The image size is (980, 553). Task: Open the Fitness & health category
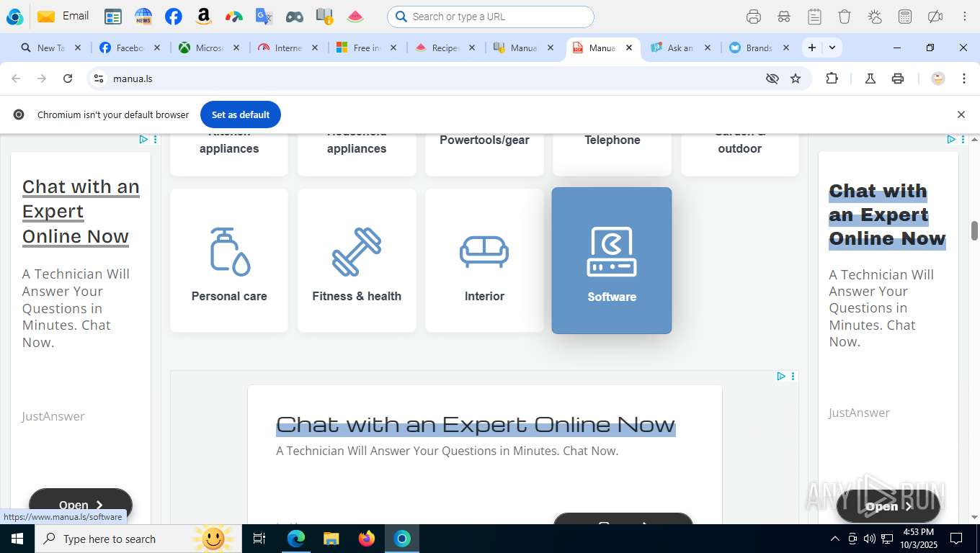[x=357, y=261]
